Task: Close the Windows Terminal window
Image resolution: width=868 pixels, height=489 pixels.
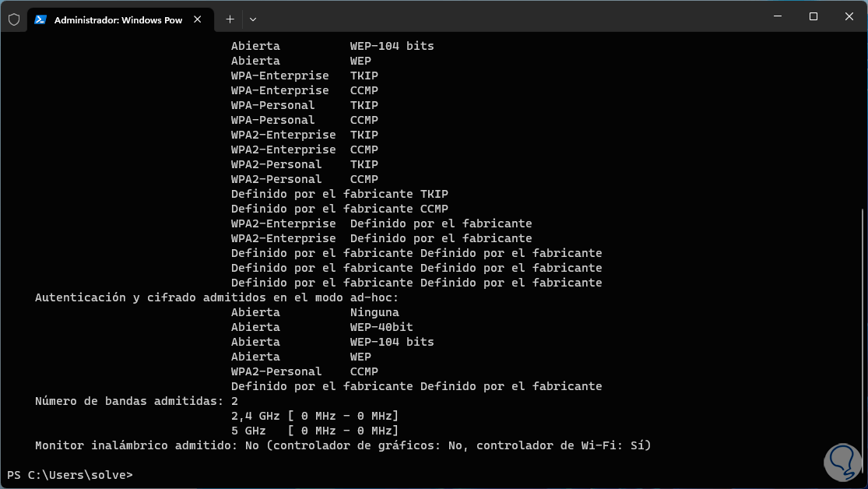Action: [x=848, y=16]
